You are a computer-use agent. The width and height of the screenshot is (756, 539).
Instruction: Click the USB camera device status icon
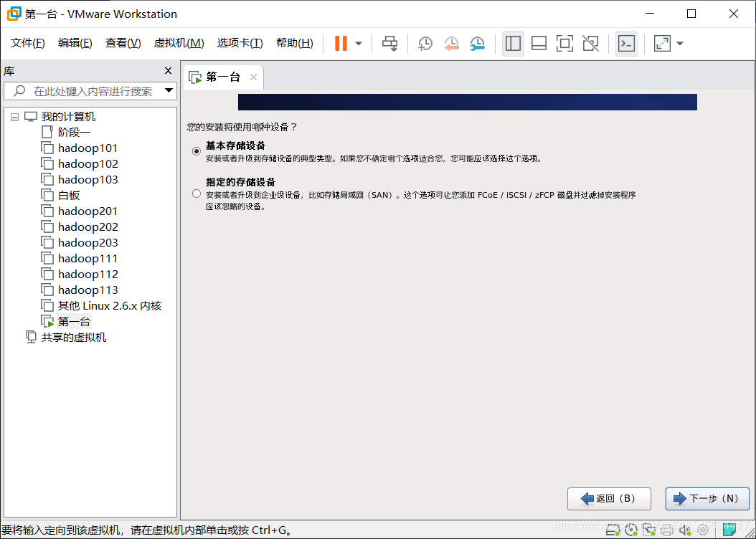point(703,530)
